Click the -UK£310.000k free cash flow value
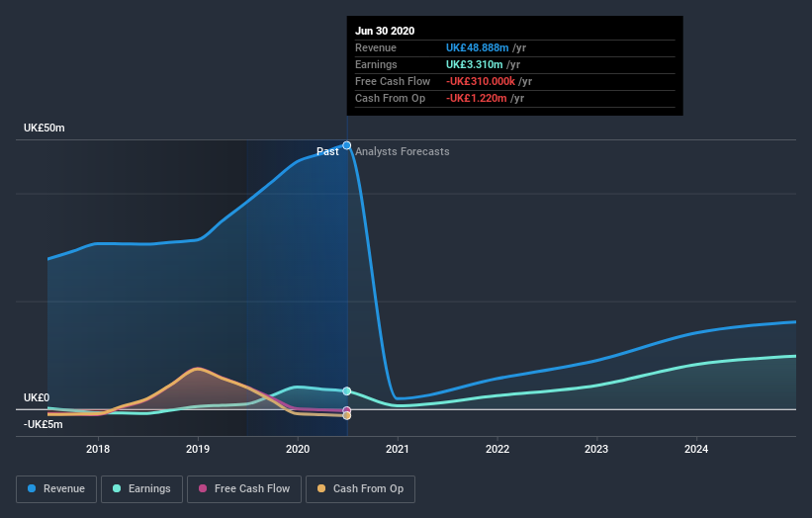This screenshot has width=812, height=518. coord(481,81)
